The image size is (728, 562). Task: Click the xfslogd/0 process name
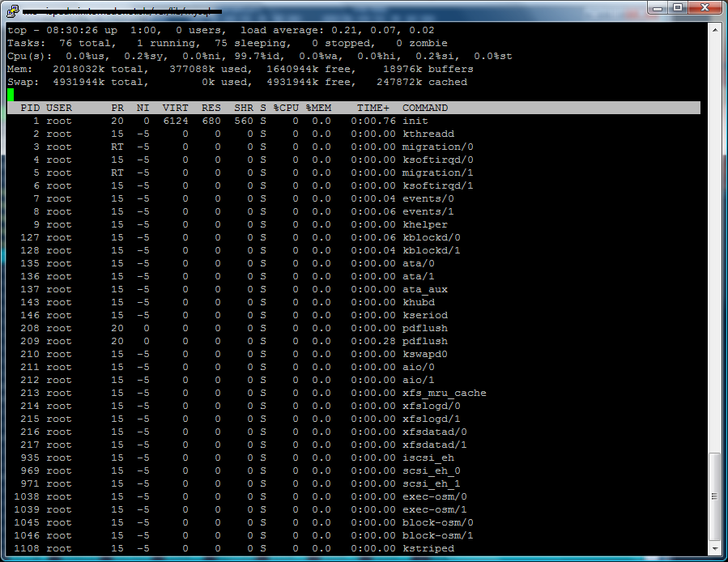tap(432, 406)
